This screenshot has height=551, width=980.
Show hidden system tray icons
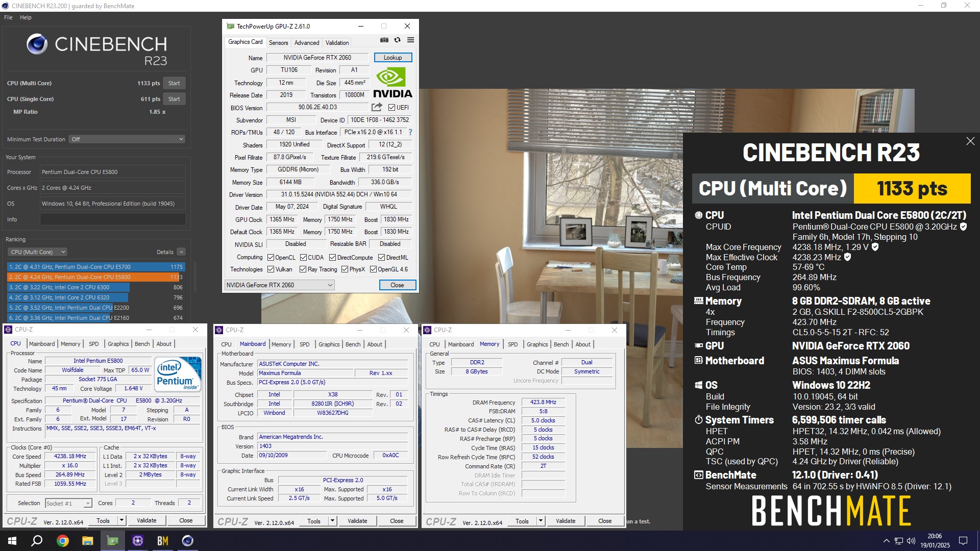pos(887,541)
